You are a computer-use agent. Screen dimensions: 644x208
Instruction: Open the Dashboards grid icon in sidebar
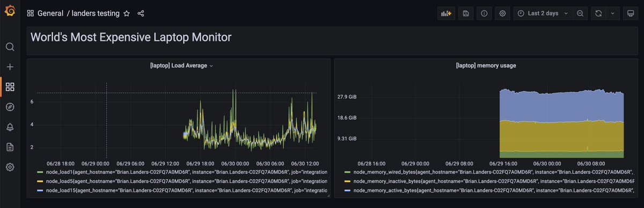[x=10, y=87]
